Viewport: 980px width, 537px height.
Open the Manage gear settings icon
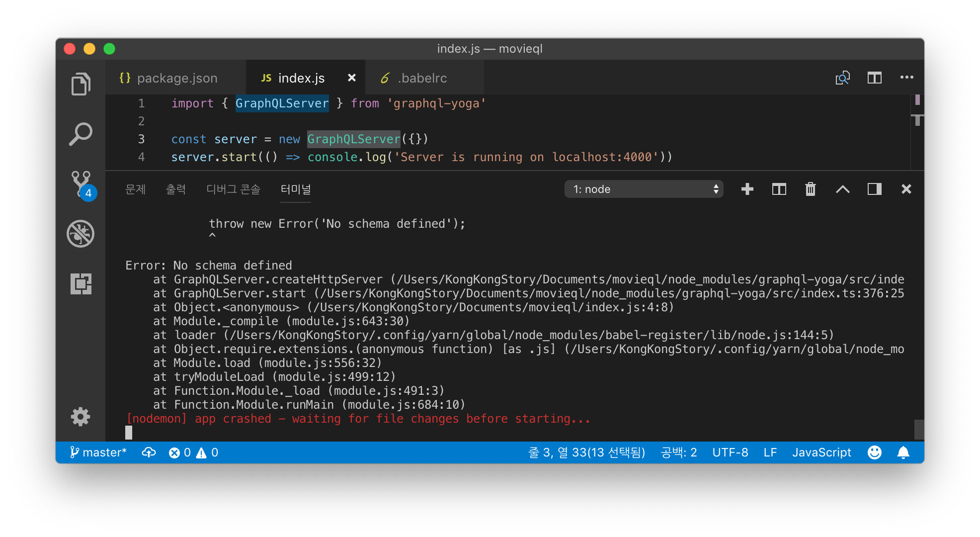click(81, 416)
